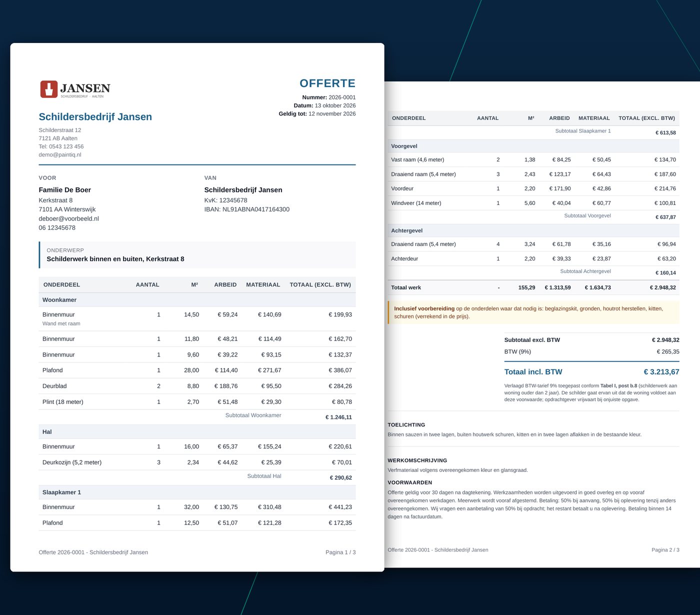
Task: Click Pagina 2 / 3 in the footer
Action: (x=665, y=550)
